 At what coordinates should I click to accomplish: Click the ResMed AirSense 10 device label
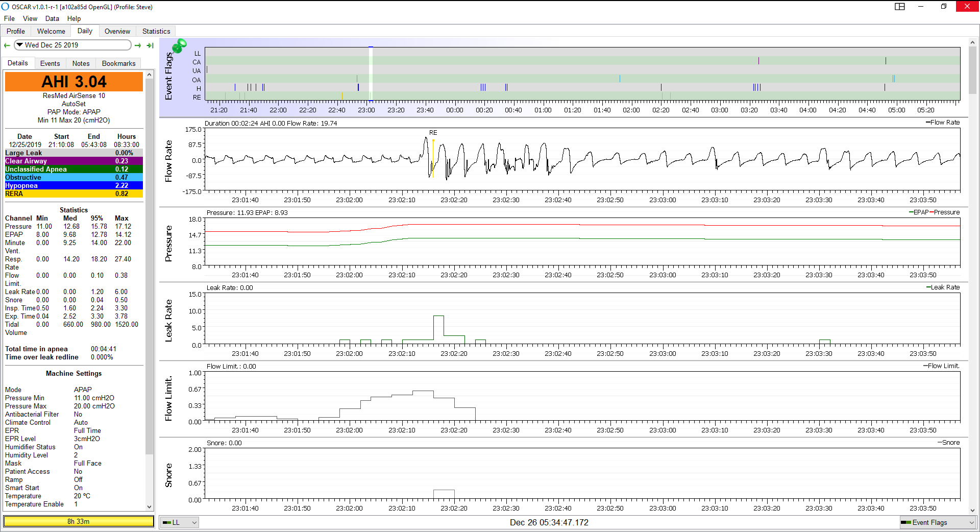point(74,96)
